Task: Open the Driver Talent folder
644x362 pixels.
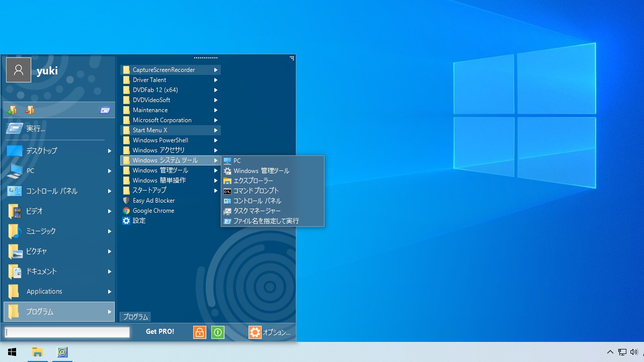Action: (x=171, y=80)
